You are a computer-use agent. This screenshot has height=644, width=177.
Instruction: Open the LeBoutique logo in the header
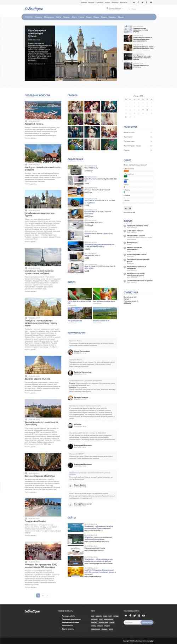point(34,9)
